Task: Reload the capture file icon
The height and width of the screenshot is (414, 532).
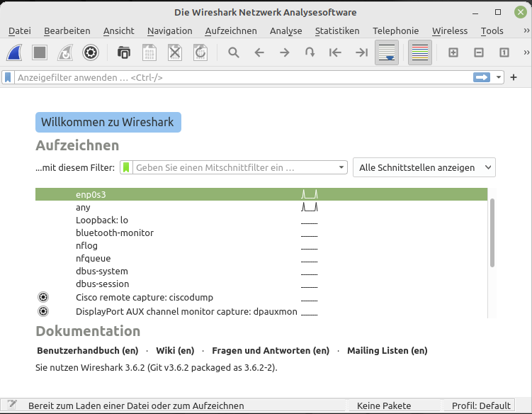Action: coord(200,52)
